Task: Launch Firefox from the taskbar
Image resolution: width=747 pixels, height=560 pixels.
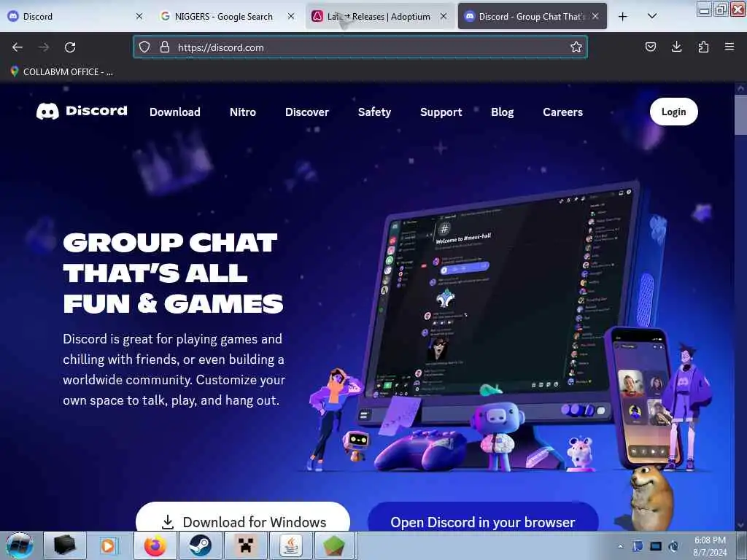Action: (155, 545)
